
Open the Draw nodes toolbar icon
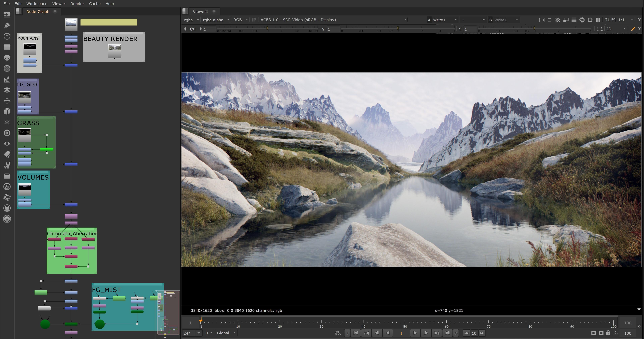click(7, 25)
